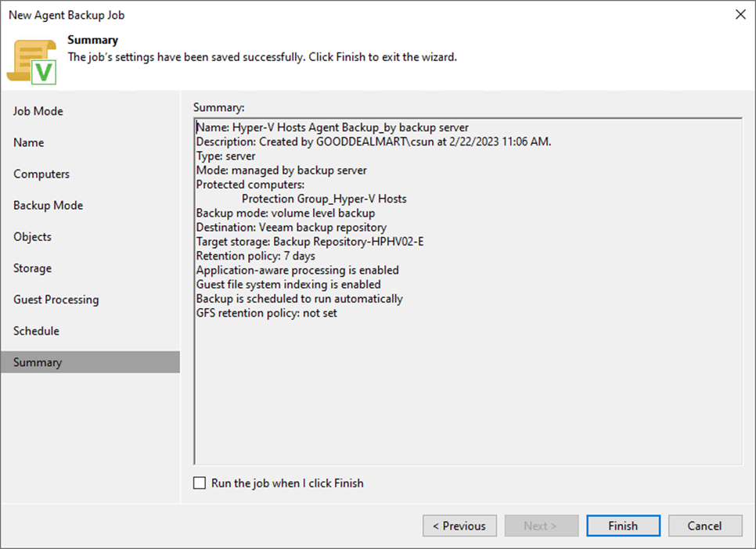Click the job name line in summary
Viewport: 756px width, 549px height.
[332, 127]
